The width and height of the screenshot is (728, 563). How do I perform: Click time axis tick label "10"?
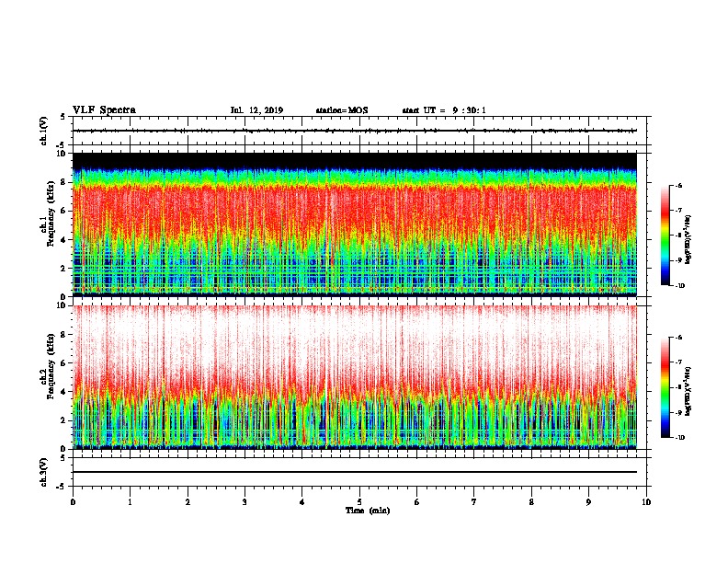pyautogui.click(x=646, y=502)
